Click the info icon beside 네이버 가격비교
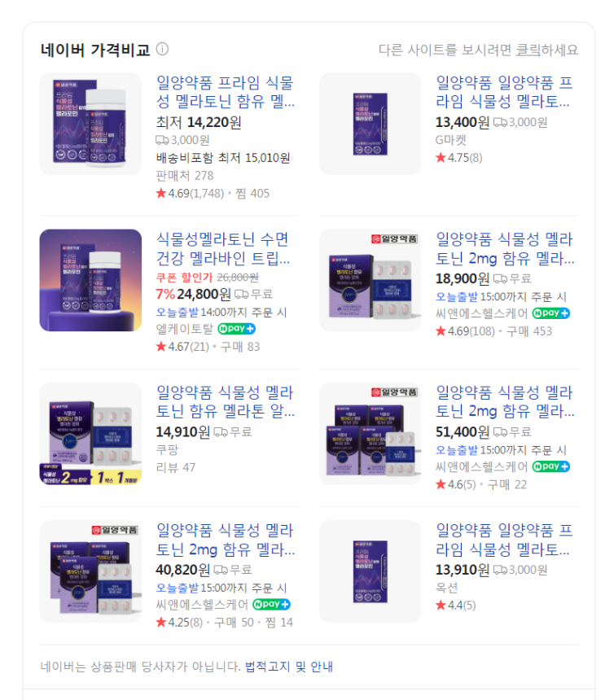The width and height of the screenshot is (605, 700). point(162,49)
